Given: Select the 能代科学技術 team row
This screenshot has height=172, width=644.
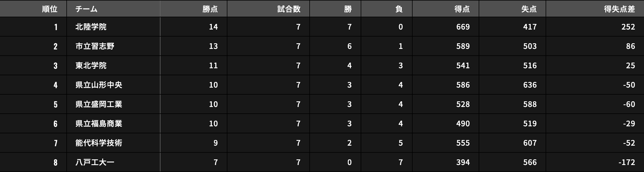Looking at the screenshot, I should click(99, 143).
